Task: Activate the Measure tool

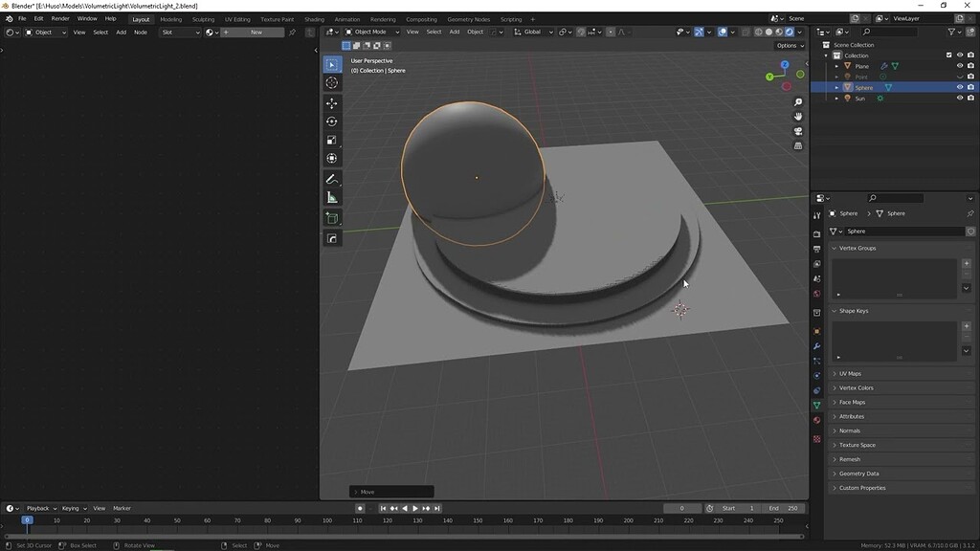Action: [331, 198]
